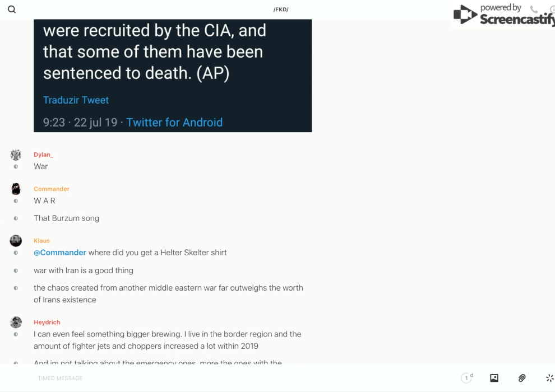The height and width of the screenshot is (392, 555).
Task: Attach a file with paperclip icon
Action: point(522,378)
